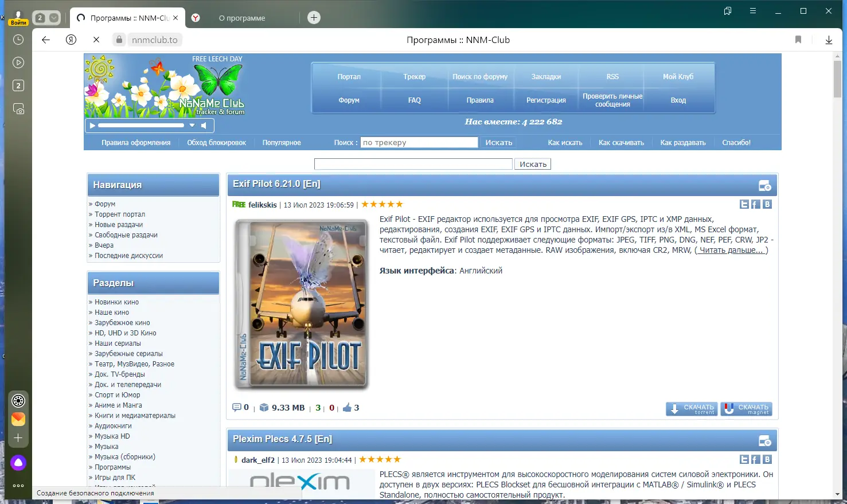The image size is (847, 504).
Task: Open the felikskis user profile link
Action: [x=263, y=205]
